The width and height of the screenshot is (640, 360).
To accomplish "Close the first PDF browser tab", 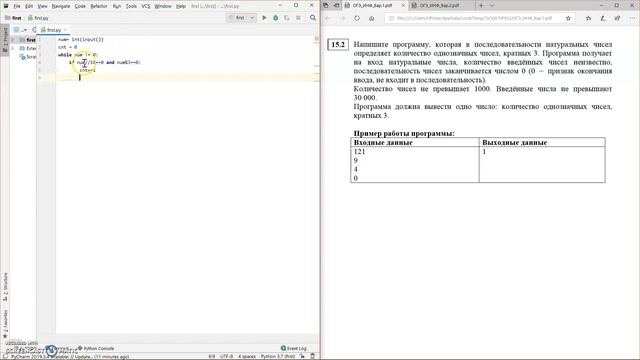I will pos(403,6).
